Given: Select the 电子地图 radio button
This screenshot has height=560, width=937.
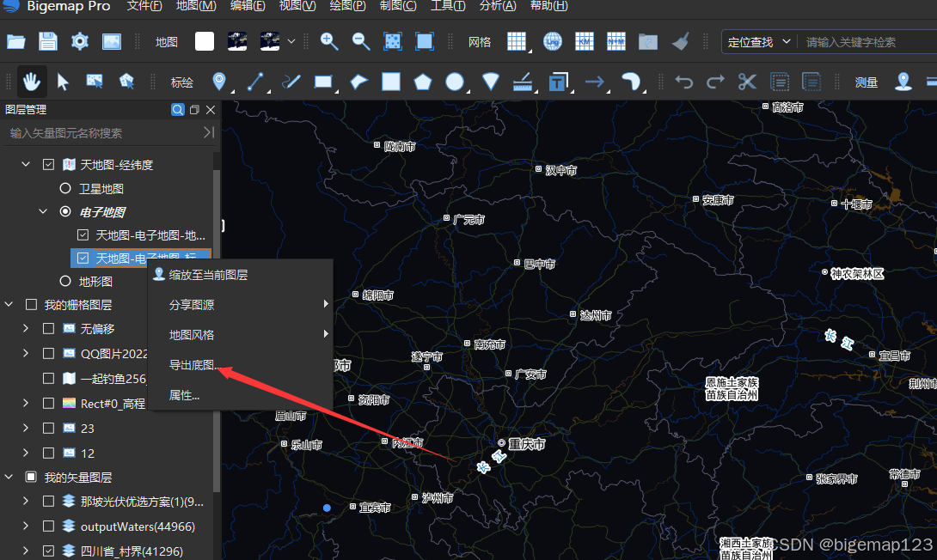Looking at the screenshot, I should [x=65, y=211].
